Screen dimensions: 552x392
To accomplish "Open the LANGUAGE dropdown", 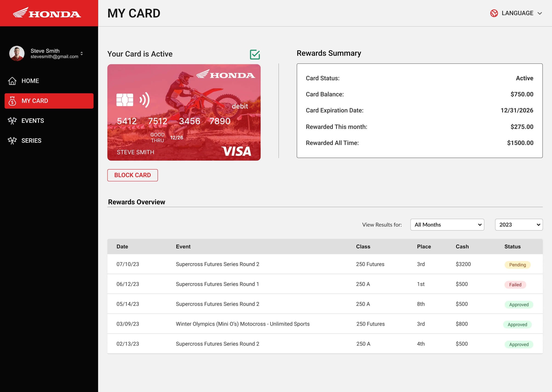I will coord(516,13).
